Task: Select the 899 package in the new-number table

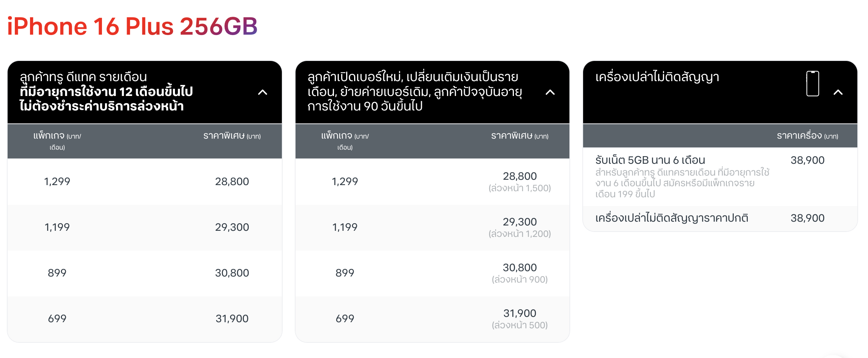Action: tap(345, 273)
